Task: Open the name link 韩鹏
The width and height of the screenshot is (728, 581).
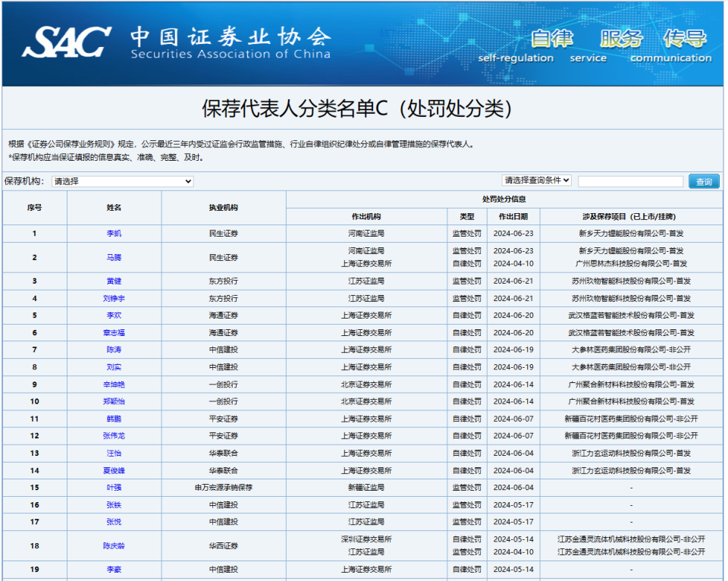Action: click(x=114, y=419)
